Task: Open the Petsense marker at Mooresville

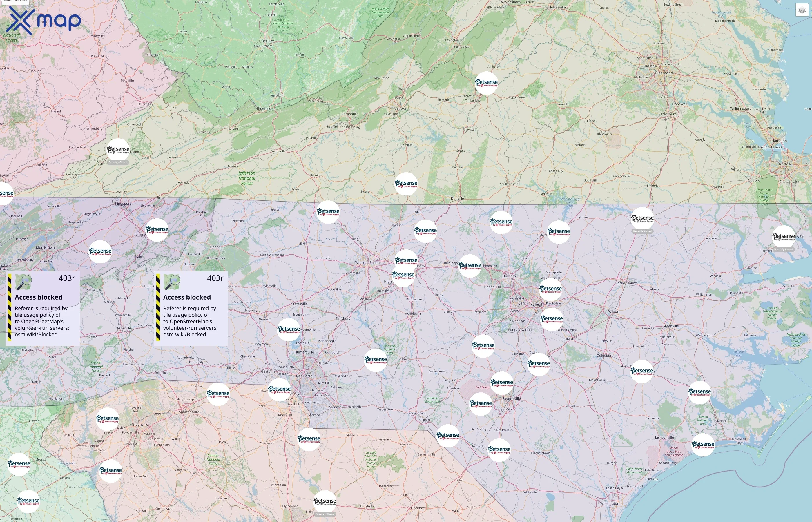Action: click(289, 330)
